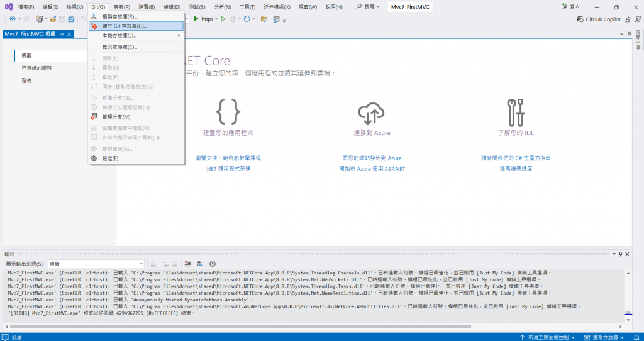The height and width of the screenshot is (341, 644).
Task: Toggle word wrap icon in Output panel
Action: tap(200, 264)
